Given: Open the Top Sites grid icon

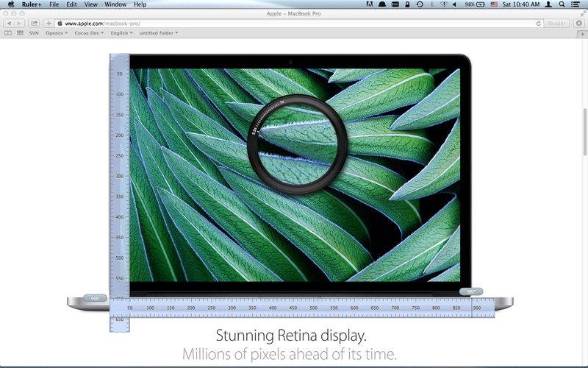Looking at the screenshot, I should coord(21,33).
